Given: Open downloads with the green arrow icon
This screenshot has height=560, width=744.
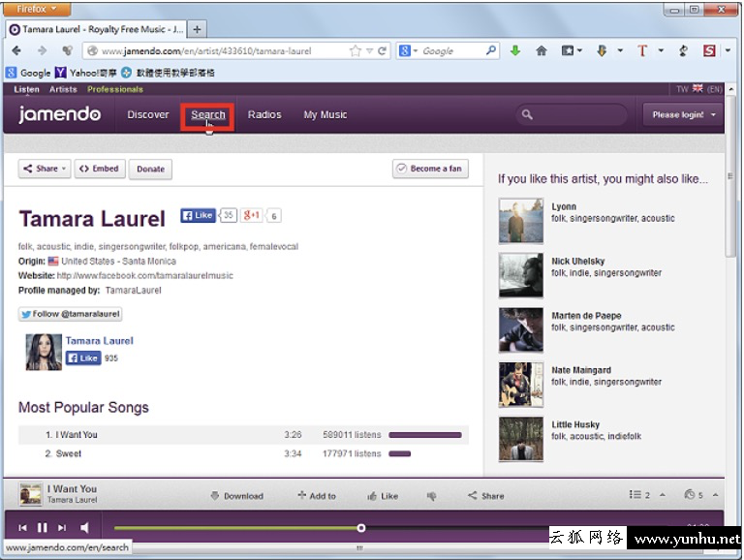Looking at the screenshot, I should tap(515, 50).
